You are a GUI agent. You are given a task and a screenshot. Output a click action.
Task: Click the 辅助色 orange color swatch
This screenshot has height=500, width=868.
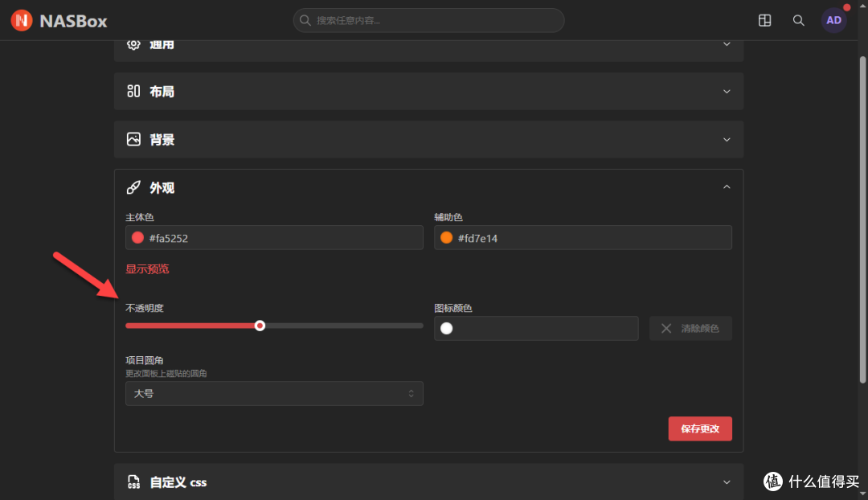446,238
